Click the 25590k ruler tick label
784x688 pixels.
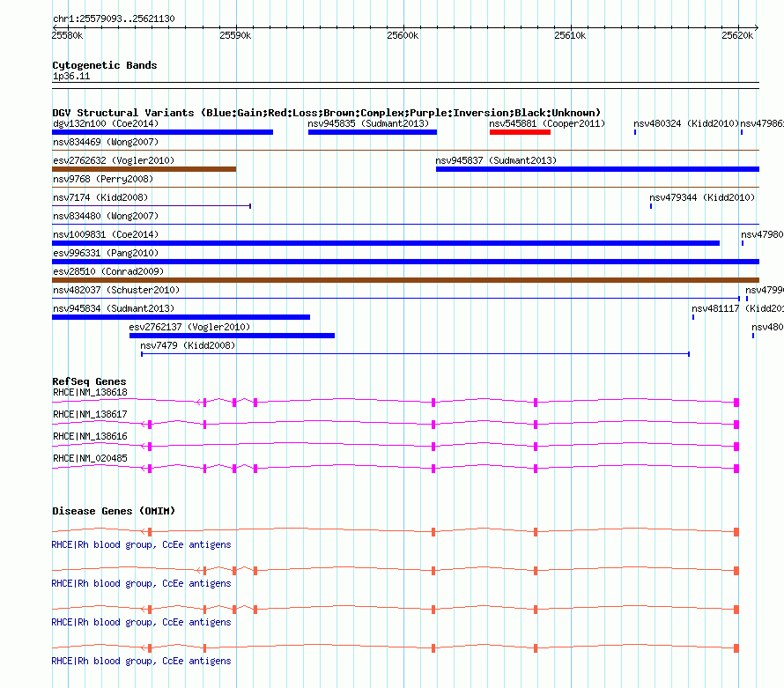point(235,35)
